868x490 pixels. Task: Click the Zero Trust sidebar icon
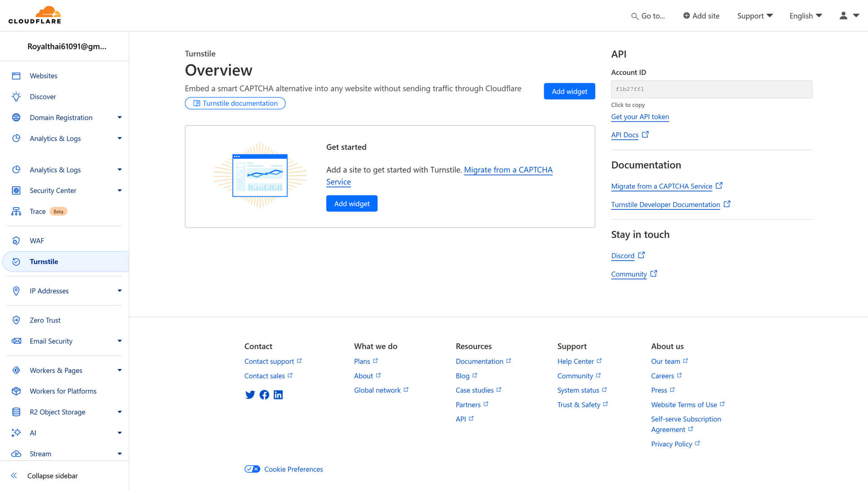click(x=16, y=320)
